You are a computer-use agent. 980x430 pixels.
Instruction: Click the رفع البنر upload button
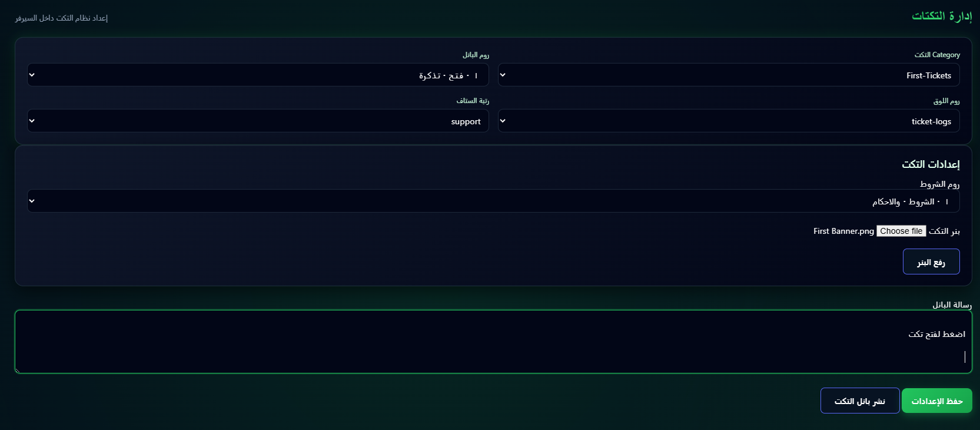[x=931, y=262]
